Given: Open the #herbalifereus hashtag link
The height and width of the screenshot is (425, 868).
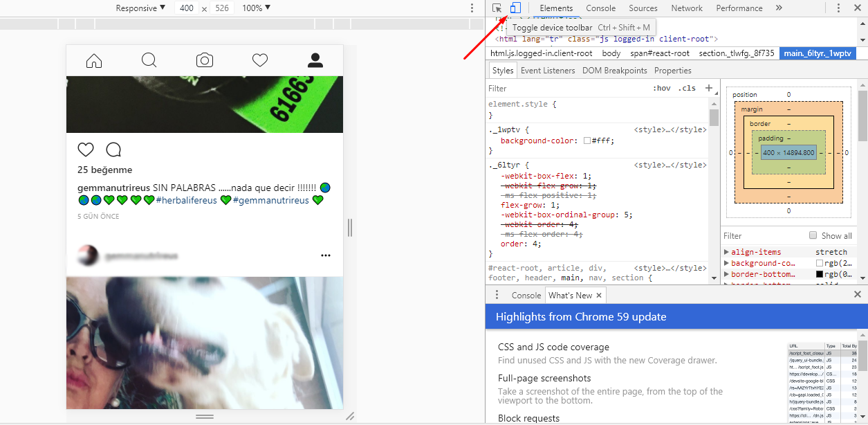Looking at the screenshot, I should coord(187,201).
